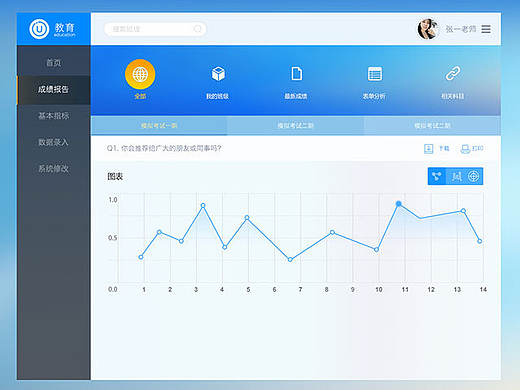
Task: Focus the search input field
Action: click(155, 29)
